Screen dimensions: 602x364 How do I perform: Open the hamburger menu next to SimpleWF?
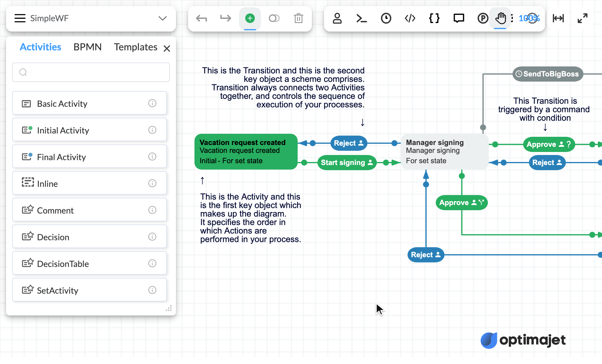pyautogui.click(x=20, y=18)
